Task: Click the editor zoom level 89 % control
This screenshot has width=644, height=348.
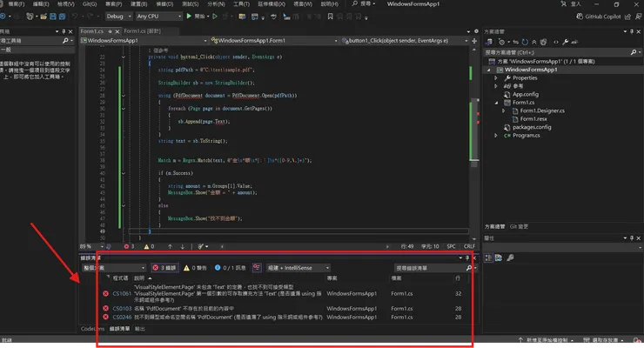Action: tap(87, 246)
